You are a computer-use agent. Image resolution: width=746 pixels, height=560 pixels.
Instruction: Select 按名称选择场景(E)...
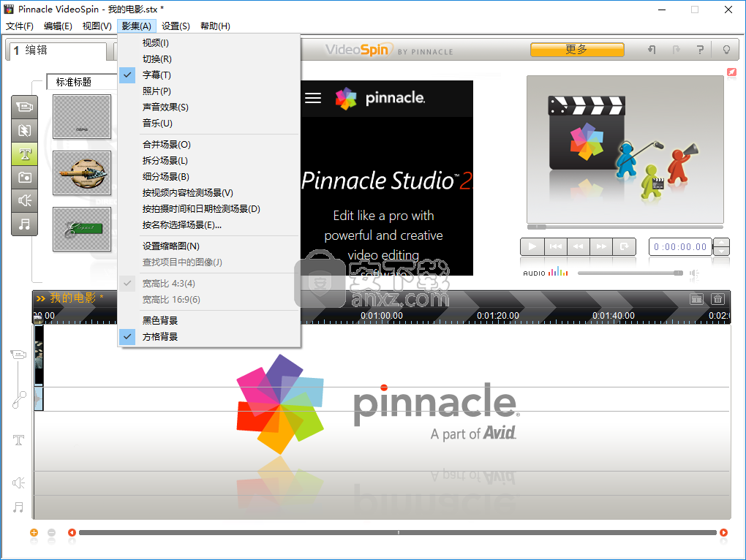(x=209, y=225)
